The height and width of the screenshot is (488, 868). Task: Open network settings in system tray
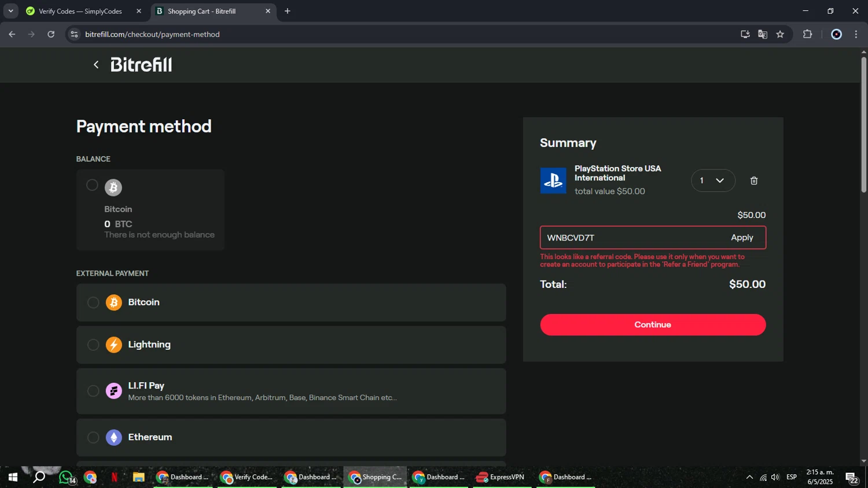point(763,477)
